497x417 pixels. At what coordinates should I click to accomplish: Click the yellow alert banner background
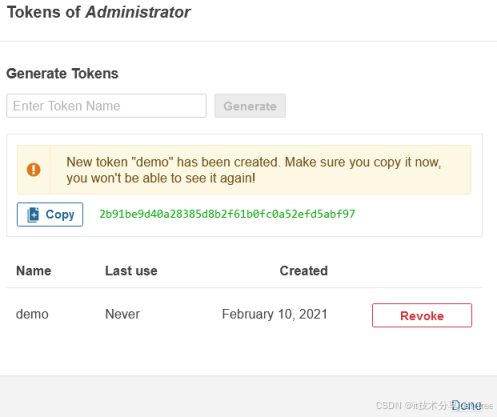tap(244, 170)
